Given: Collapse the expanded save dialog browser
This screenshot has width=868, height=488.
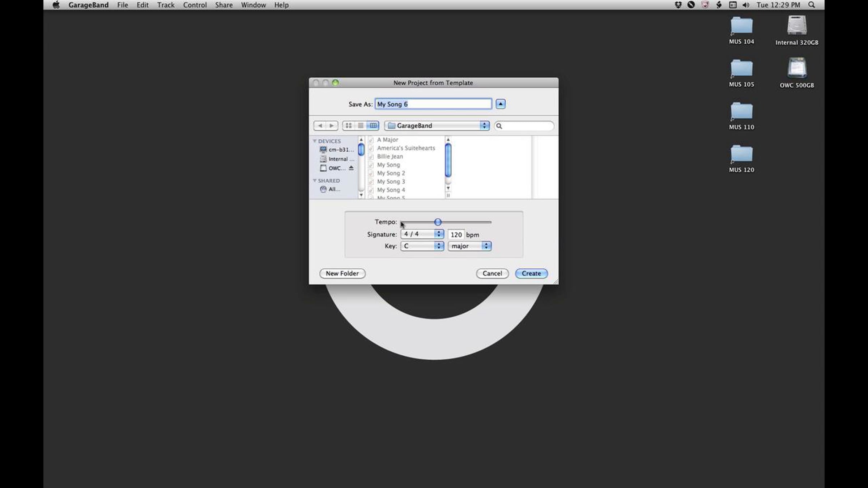Looking at the screenshot, I should point(501,104).
